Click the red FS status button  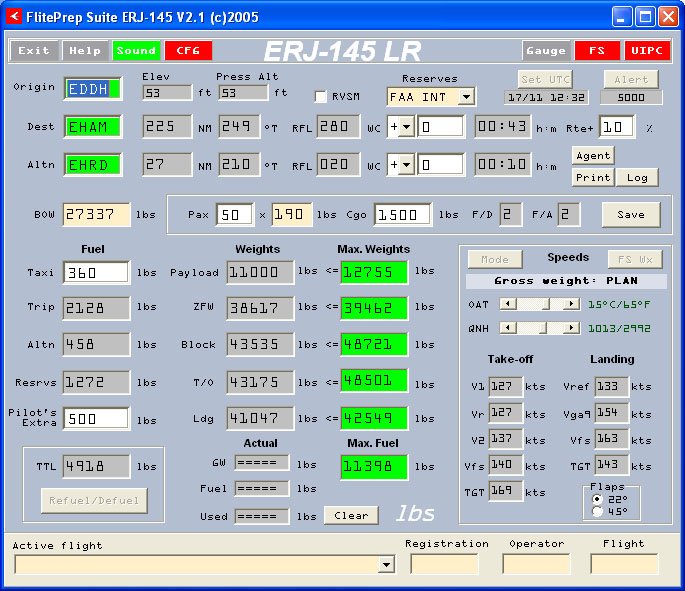click(597, 51)
